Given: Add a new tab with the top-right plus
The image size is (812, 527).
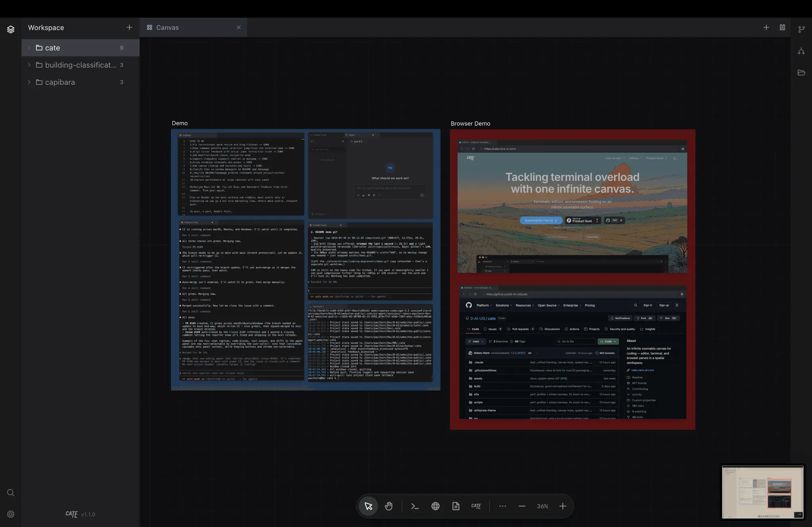Looking at the screenshot, I should click(x=766, y=27).
